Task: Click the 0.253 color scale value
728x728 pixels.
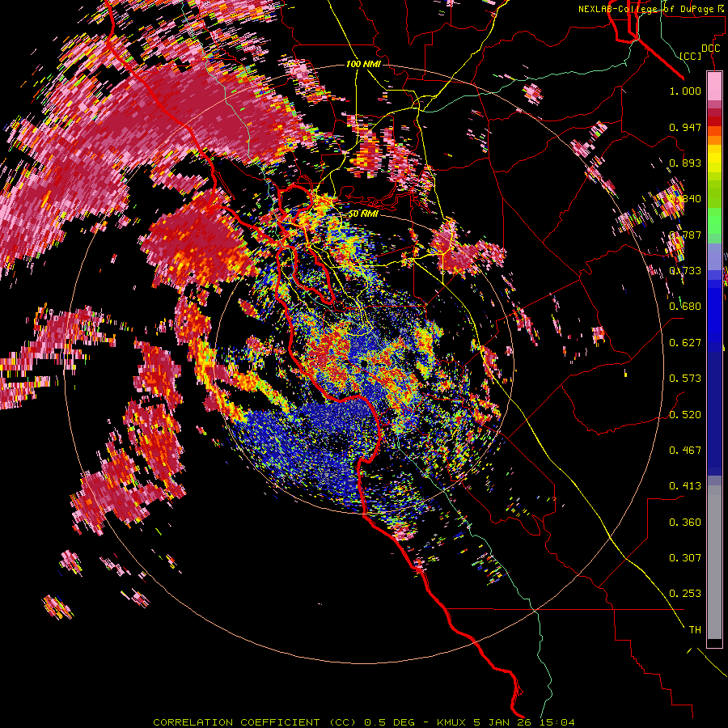Action: click(x=685, y=594)
